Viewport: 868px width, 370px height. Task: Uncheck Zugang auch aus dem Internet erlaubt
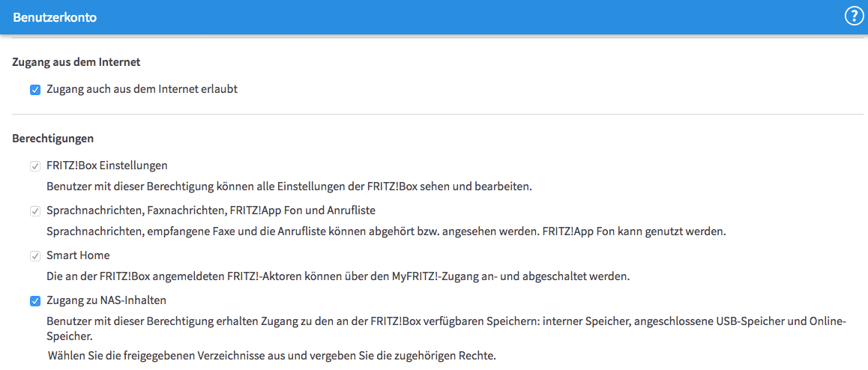pos(35,90)
